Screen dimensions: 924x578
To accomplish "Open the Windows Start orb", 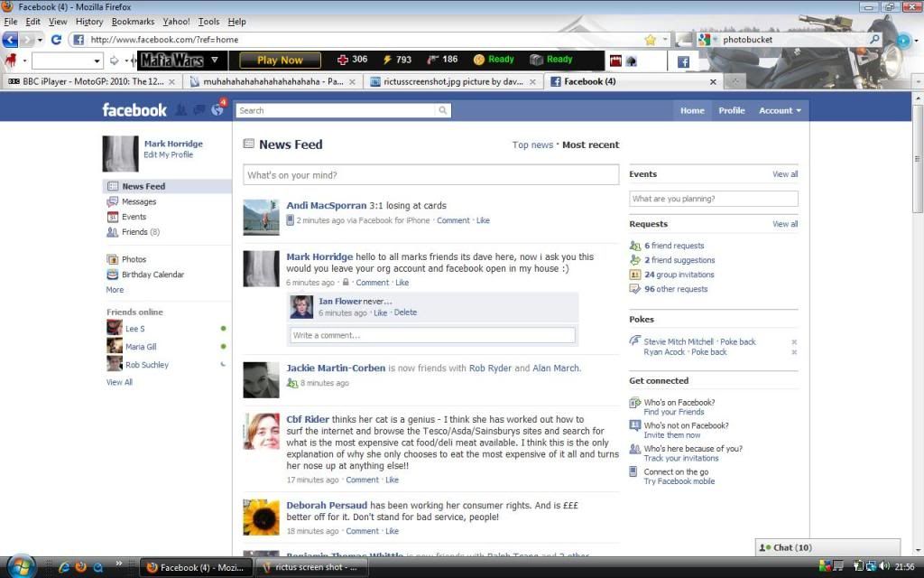I will click(22, 567).
